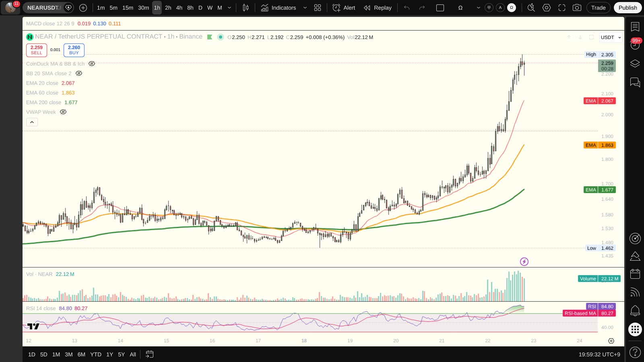Open indicator templates grid icon
The width and height of the screenshot is (644, 362).
(x=318, y=8)
